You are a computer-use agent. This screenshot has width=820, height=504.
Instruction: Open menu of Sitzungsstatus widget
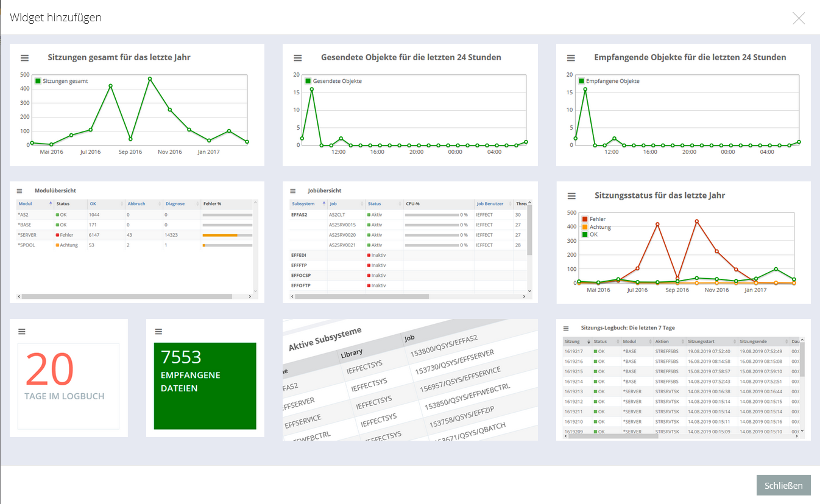click(571, 196)
